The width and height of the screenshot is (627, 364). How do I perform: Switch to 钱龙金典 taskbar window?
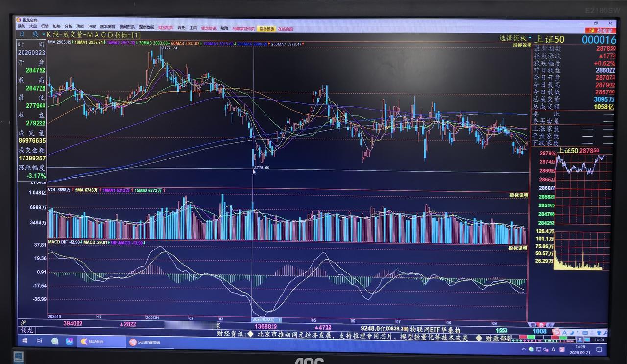coord(101,341)
